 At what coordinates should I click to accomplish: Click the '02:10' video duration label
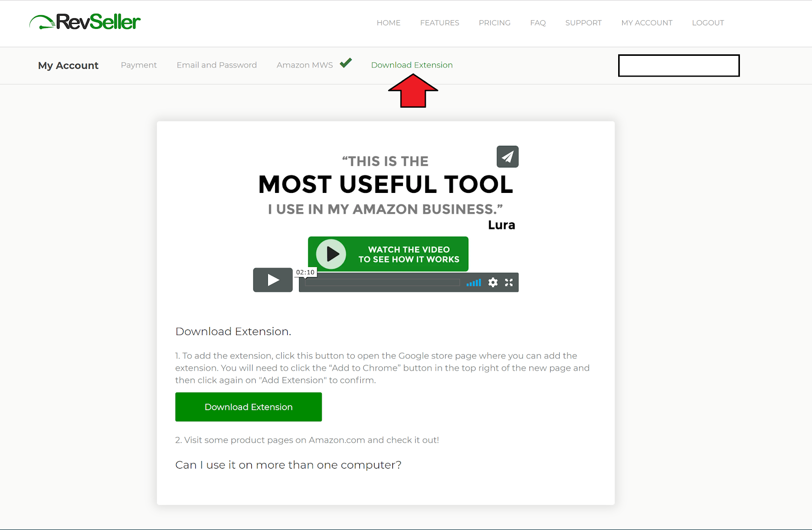[306, 273]
